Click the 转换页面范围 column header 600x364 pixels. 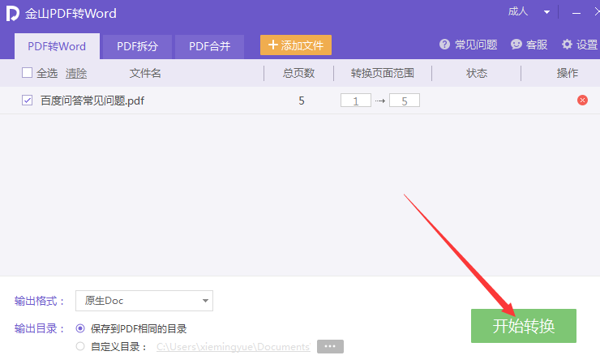383,73
